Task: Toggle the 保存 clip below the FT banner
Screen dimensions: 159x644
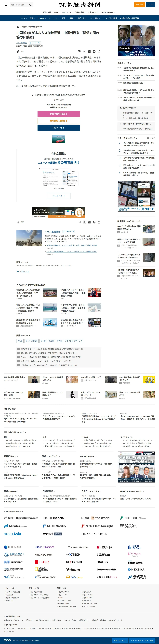Action: click(20, 222)
